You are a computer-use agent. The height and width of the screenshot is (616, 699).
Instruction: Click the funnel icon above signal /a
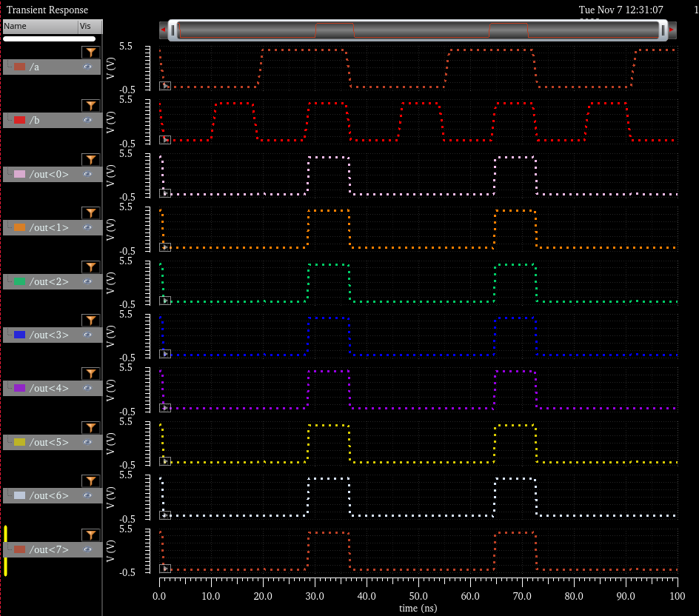click(90, 53)
